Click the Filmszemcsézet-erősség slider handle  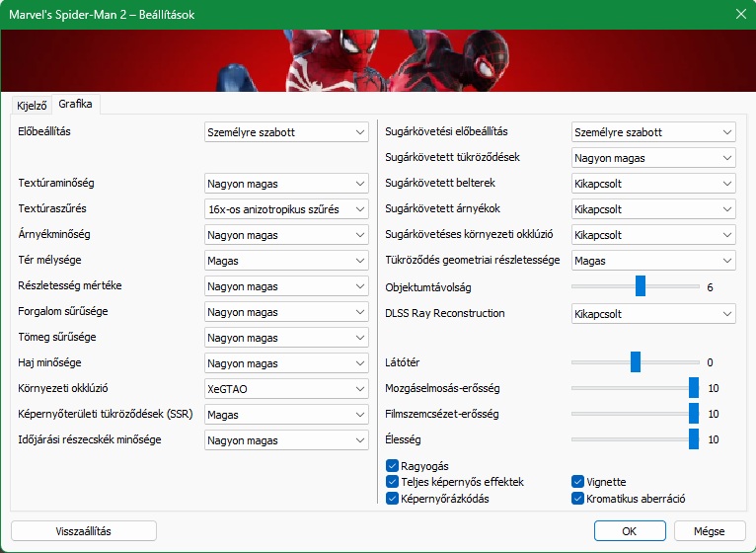[694, 414]
